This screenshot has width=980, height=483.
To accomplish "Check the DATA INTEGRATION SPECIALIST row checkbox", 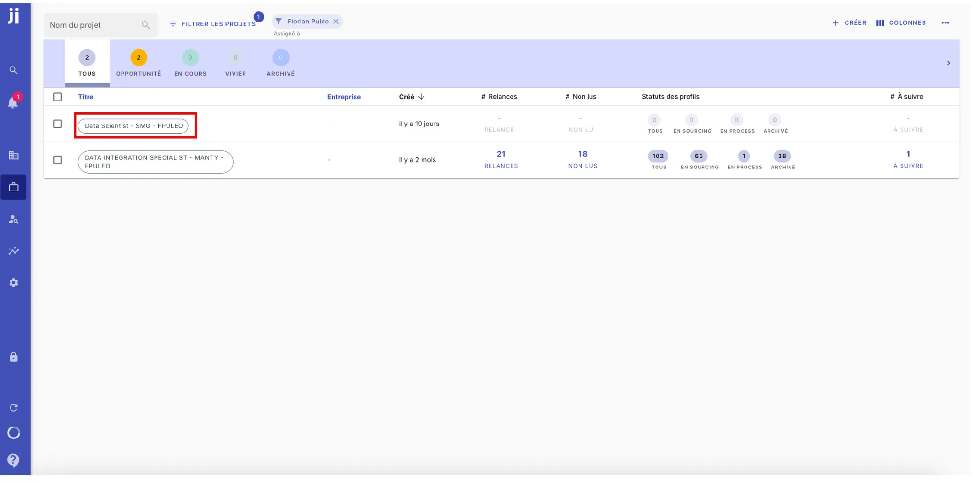I will coord(57,160).
